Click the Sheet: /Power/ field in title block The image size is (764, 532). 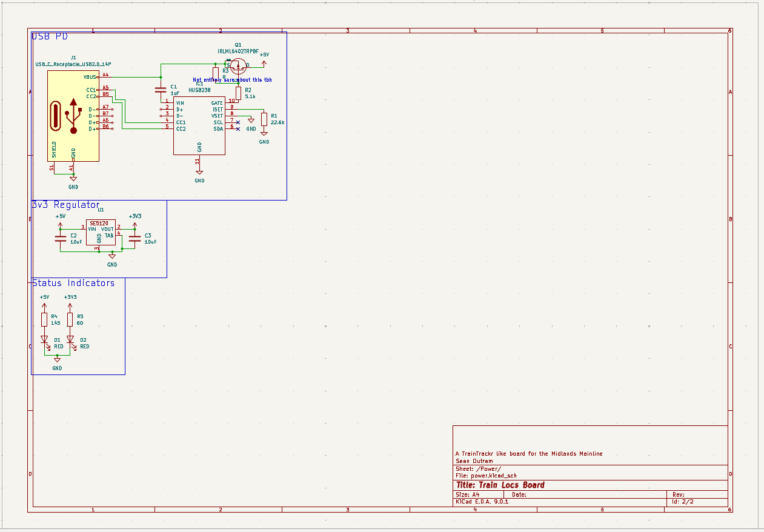click(x=479, y=468)
